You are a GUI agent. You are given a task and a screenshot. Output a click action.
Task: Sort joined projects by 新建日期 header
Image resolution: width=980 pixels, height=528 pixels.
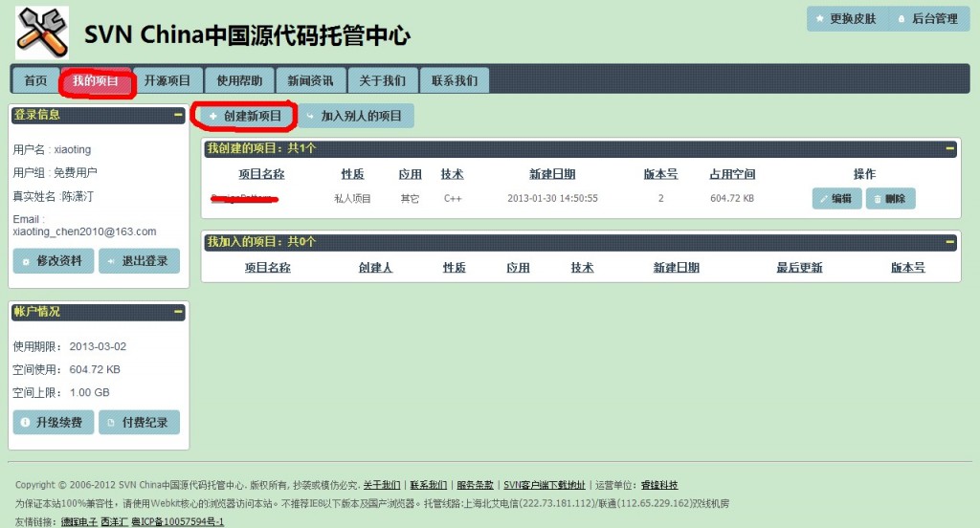677,268
